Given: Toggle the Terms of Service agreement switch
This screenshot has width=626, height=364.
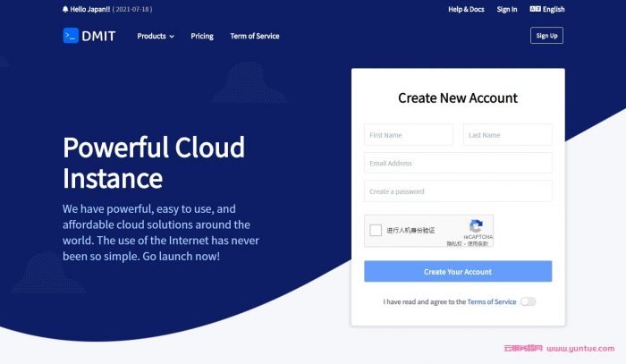Looking at the screenshot, I should pyautogui.click(x=528, y=301).
